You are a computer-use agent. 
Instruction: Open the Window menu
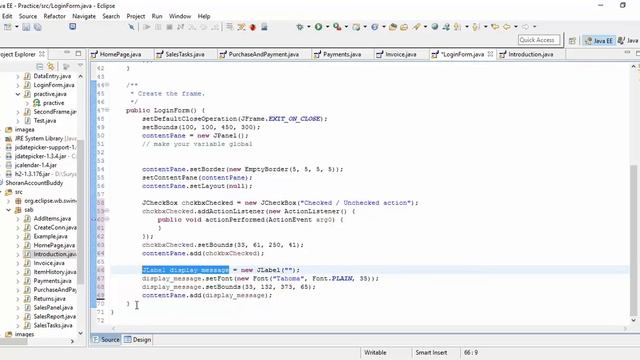pyautogui.click(x=180, y=16)
